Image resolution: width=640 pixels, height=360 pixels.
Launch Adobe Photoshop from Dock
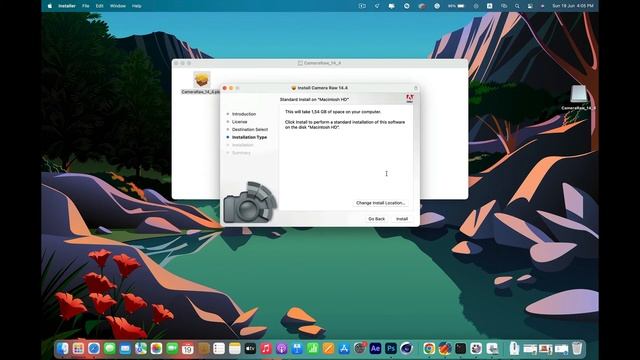point(391,348)
